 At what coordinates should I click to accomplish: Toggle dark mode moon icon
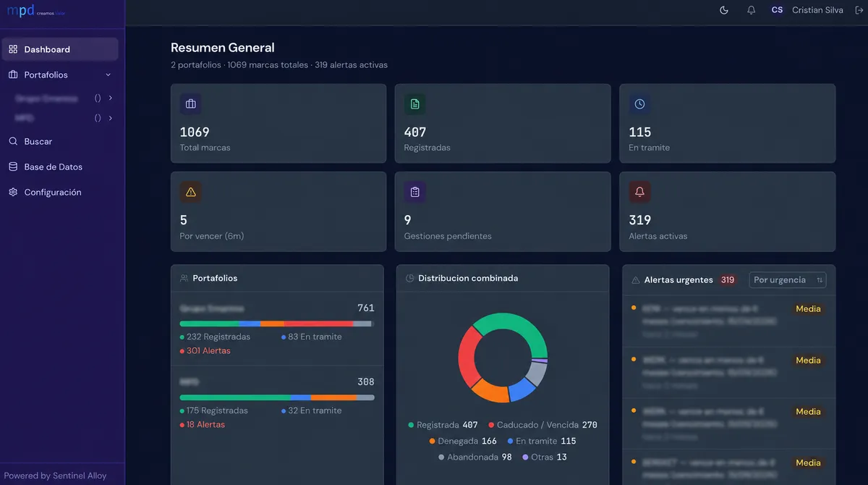[724, 10]
